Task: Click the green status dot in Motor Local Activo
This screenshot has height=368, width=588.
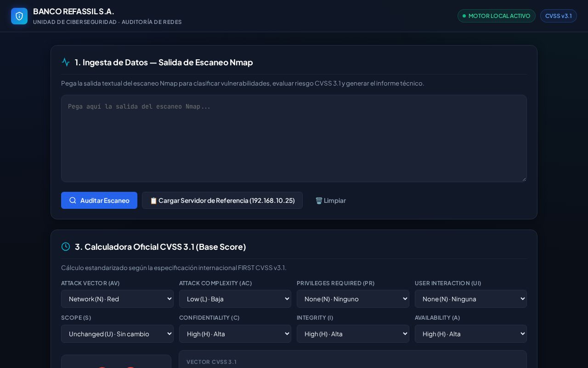Action: click(464, 16)
